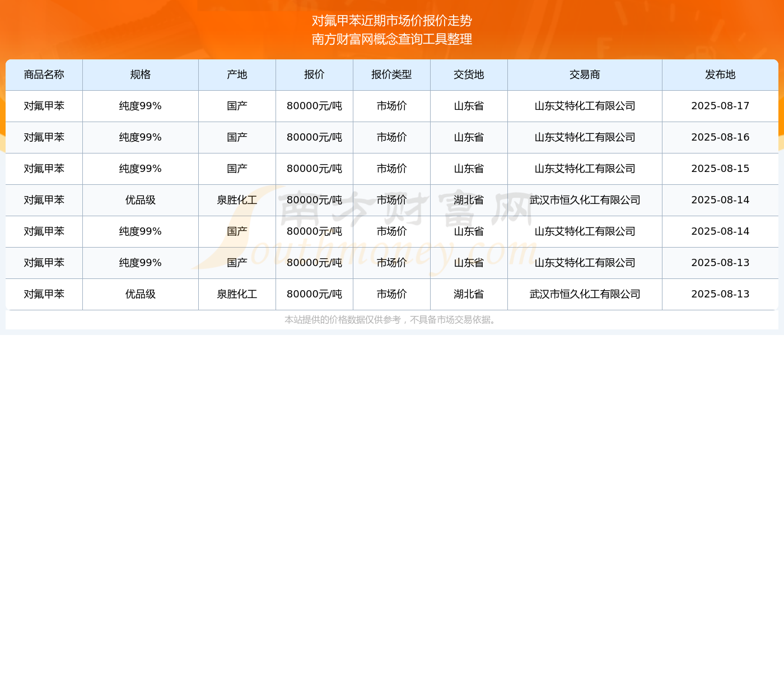The height and width of the screenshot is (675, 784).
Task: Select the 报价 column header
Action: (314, 75)
